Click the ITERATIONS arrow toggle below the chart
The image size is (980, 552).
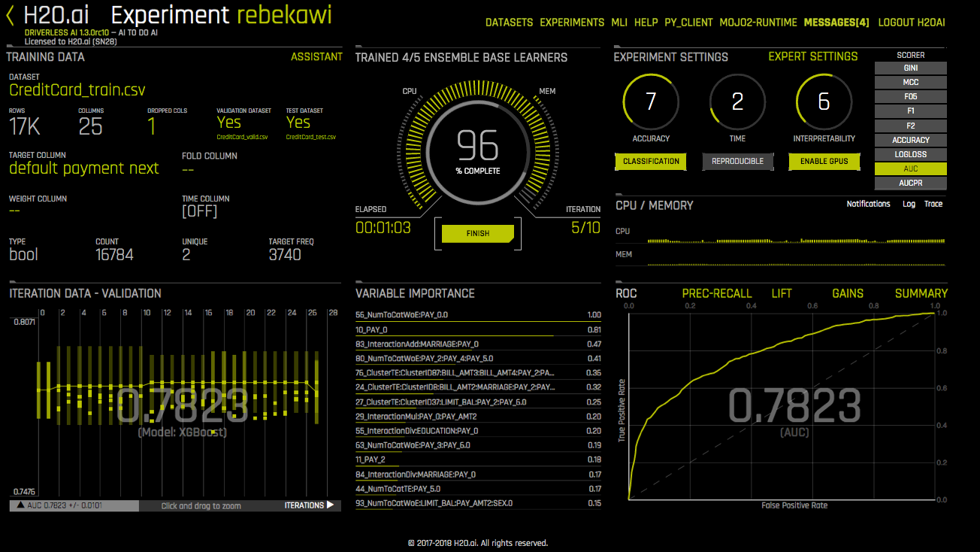[x=309, y=505]
